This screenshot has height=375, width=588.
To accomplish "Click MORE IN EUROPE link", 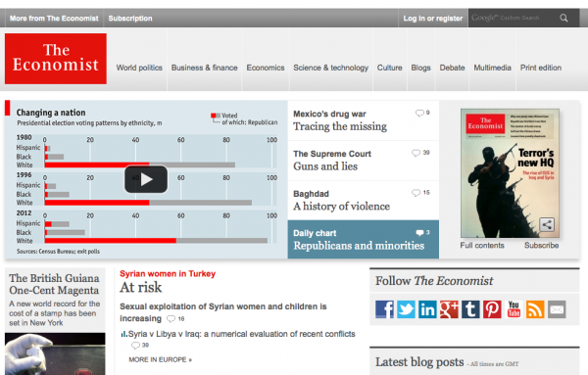I will tap(161, 359).
